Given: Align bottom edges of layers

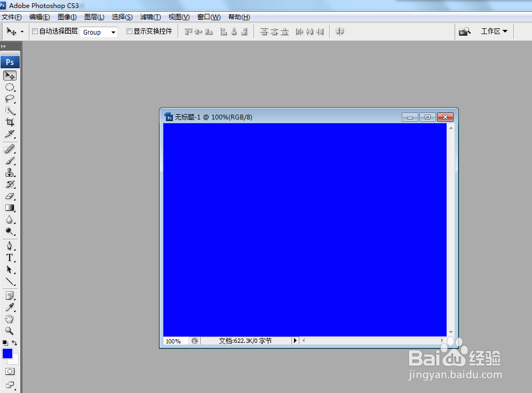Looking at the screenshot, I should coord(209,31).
